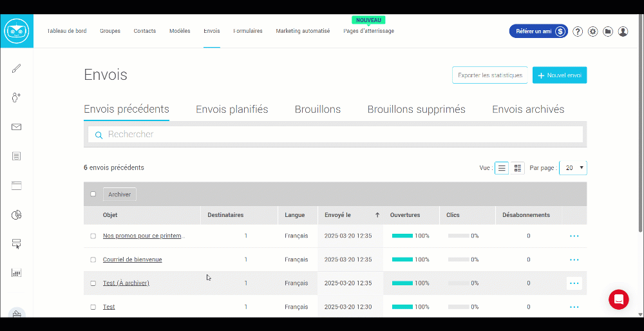Tick the select-all checkbox beside Archiver
Screen dimensions: 644x331
click(x=93, y=194)
